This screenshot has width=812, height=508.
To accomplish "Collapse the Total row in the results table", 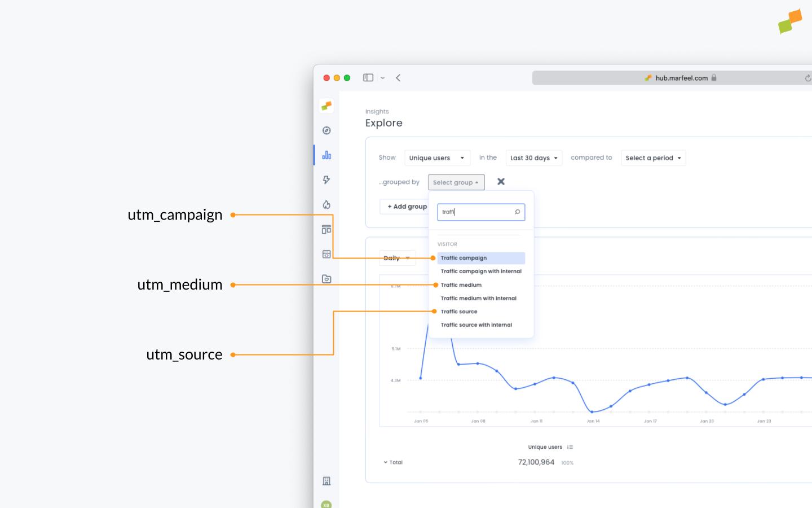I will [386, 462].
